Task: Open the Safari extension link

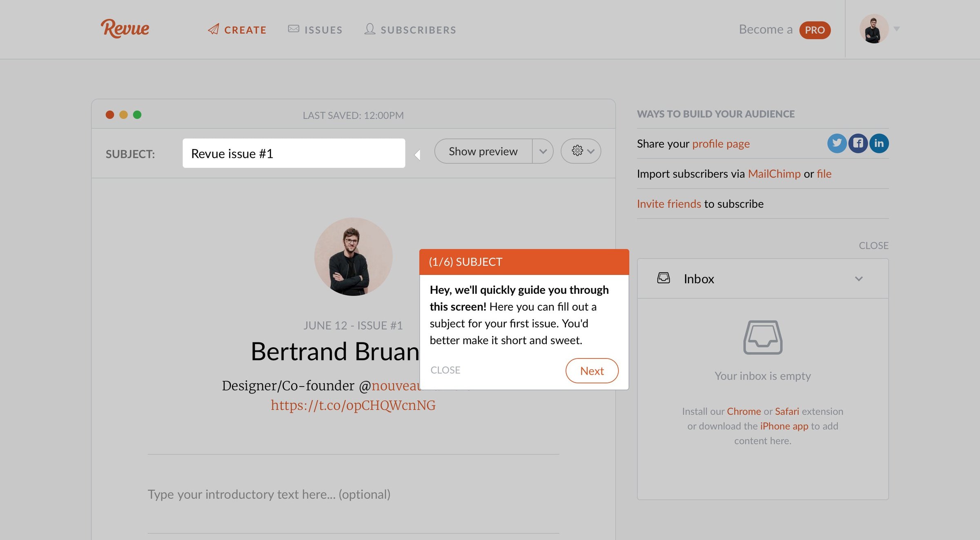Action: pyautogui.click(x=787, y=411)
